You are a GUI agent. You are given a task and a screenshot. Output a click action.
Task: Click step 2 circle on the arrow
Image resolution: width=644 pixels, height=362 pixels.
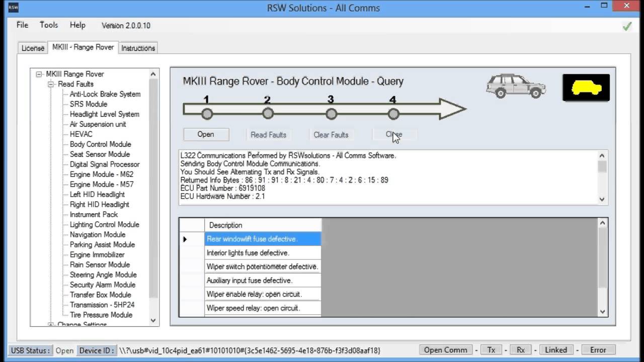pyautogui.click(x=268, y=114)
